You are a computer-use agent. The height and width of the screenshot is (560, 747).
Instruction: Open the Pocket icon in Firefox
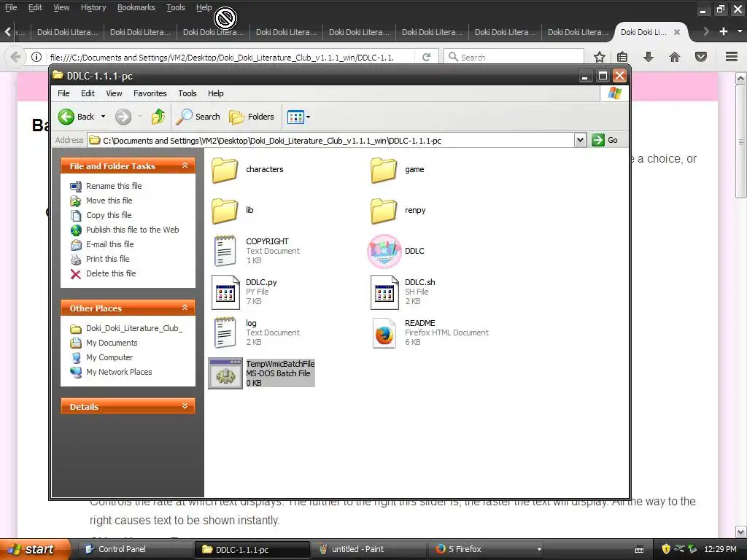pos(701,57)
